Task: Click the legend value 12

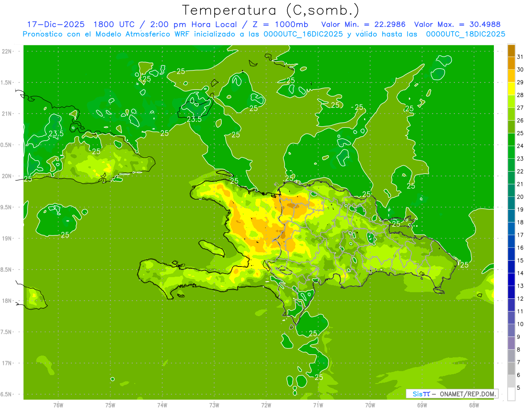Action: (x=520, y=298)
